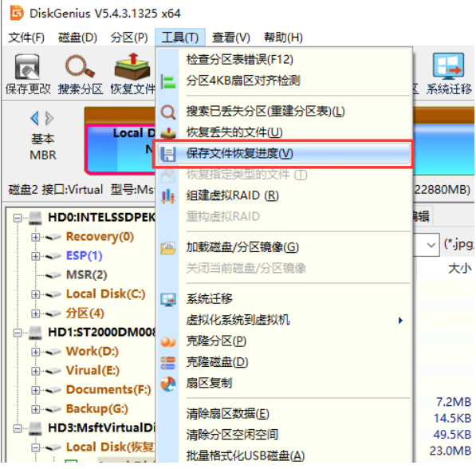Click the 大小 column header
Screen dimensions: 476x469
(459, 269)
